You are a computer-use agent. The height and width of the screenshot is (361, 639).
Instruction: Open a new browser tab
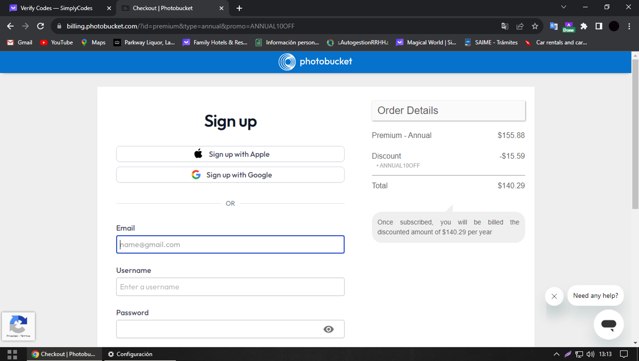point(239,8)
